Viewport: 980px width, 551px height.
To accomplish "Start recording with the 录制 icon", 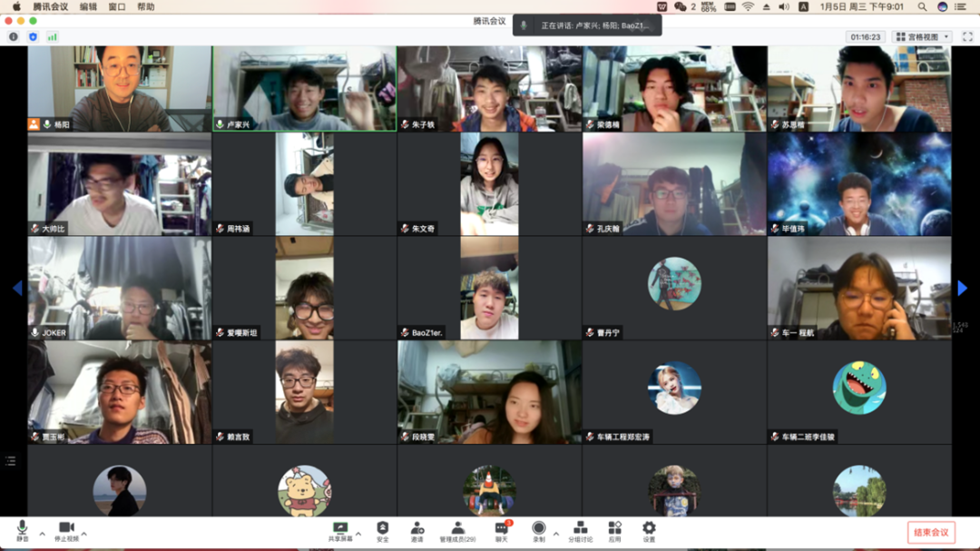I will 538,530.
